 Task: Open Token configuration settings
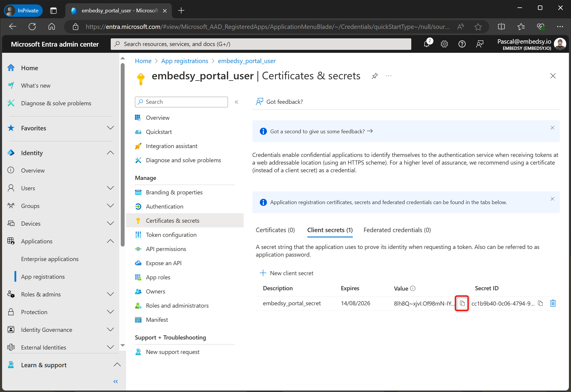171,234
